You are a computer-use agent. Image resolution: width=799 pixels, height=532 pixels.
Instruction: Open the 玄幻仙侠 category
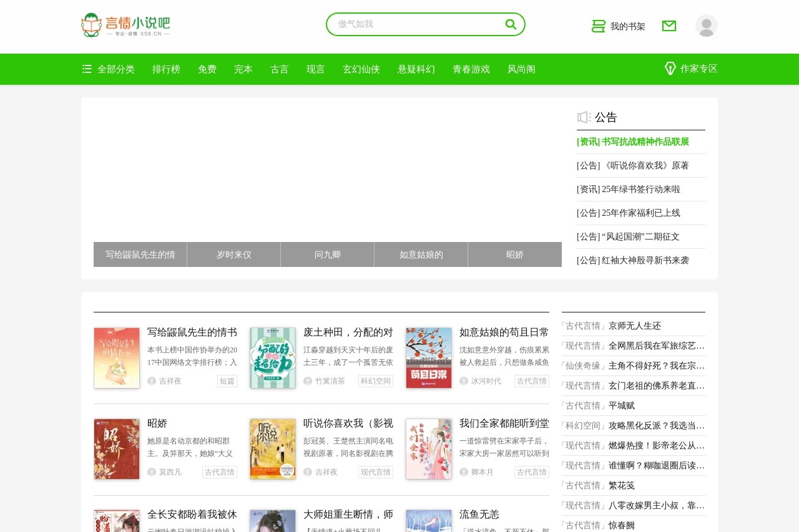click(x=361, y=69)
